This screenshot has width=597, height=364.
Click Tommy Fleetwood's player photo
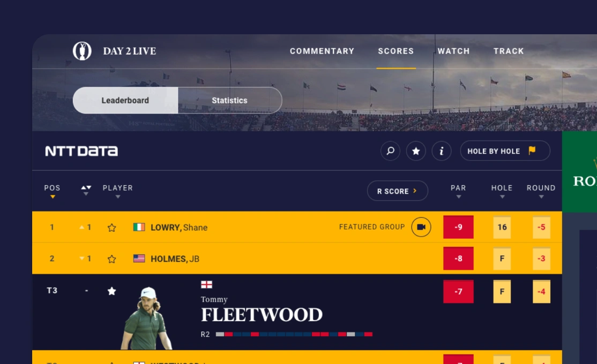click(x=145, y=320)
